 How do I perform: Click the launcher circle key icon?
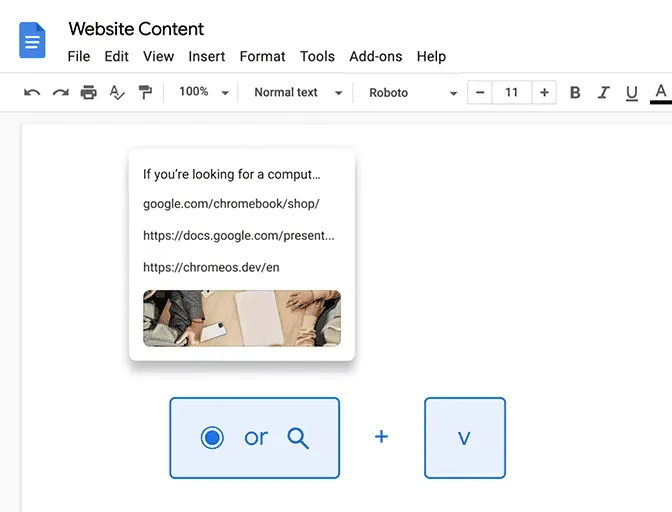[x=212, y=438]
